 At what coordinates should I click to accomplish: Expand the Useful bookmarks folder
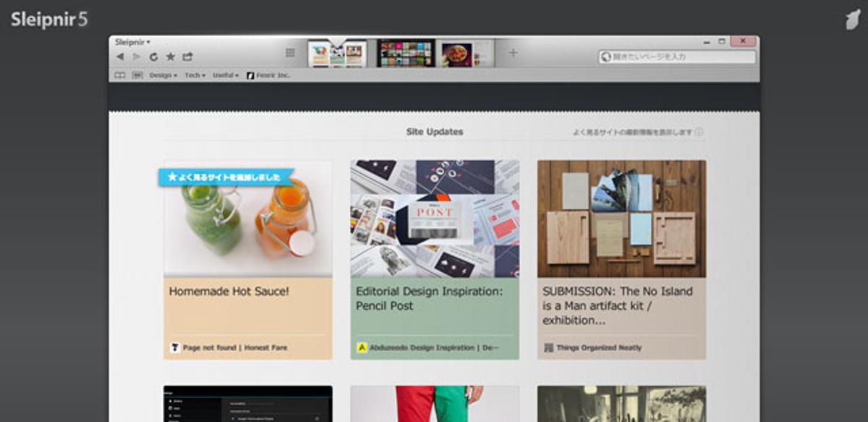pos(226,75)
